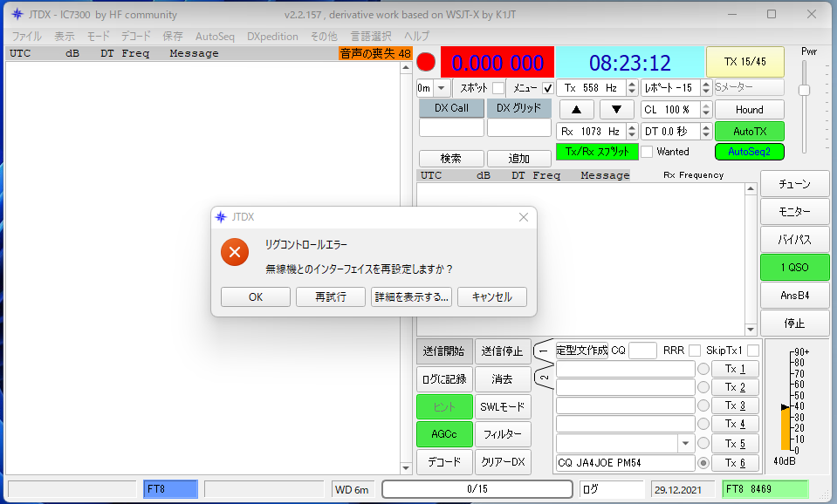Click 再試行 retry button
Image resolution: width=837 pixels, height=504 pixels.
pos(331,297)
